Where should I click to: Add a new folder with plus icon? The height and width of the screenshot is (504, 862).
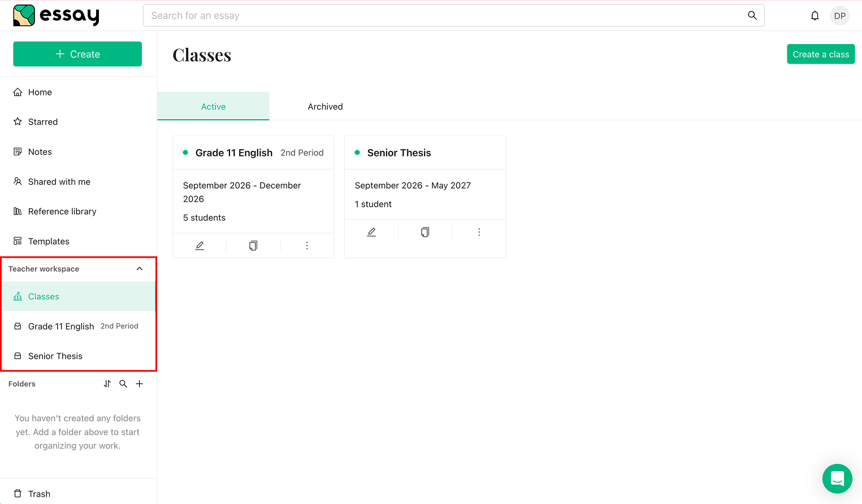pyautogui.click(x=140, y=384)
